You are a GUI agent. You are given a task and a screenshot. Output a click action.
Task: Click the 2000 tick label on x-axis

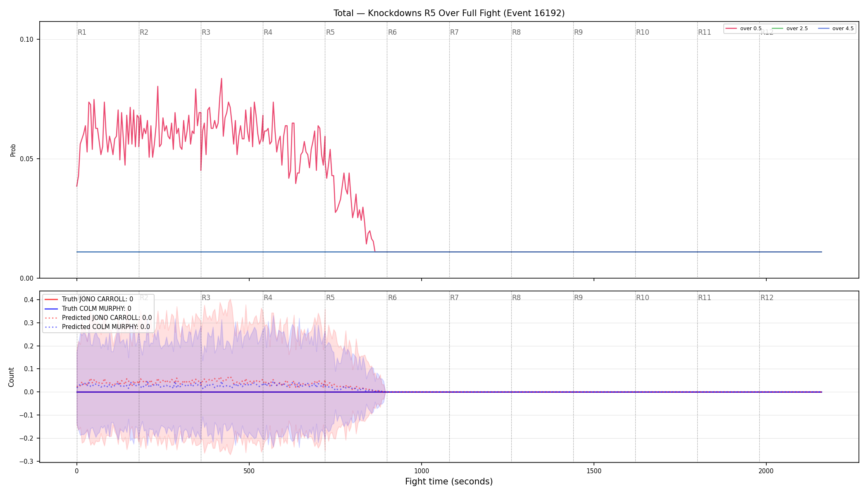766,471
